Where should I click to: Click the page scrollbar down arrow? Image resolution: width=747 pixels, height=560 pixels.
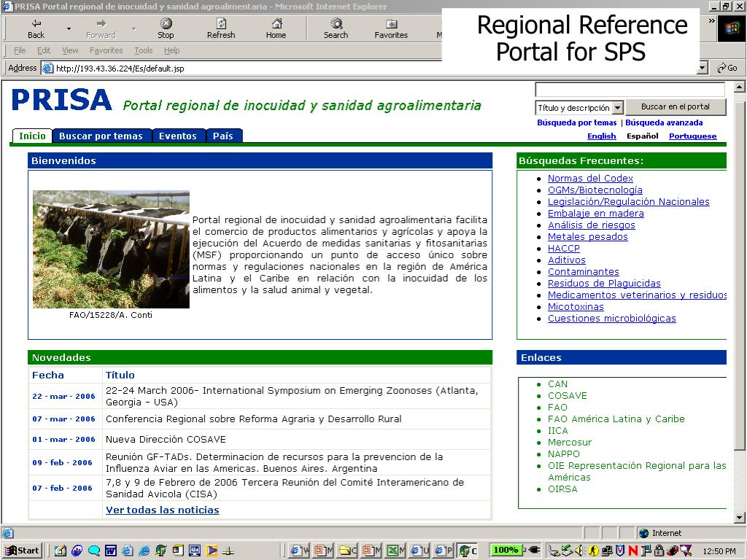(x=739, y=518)
